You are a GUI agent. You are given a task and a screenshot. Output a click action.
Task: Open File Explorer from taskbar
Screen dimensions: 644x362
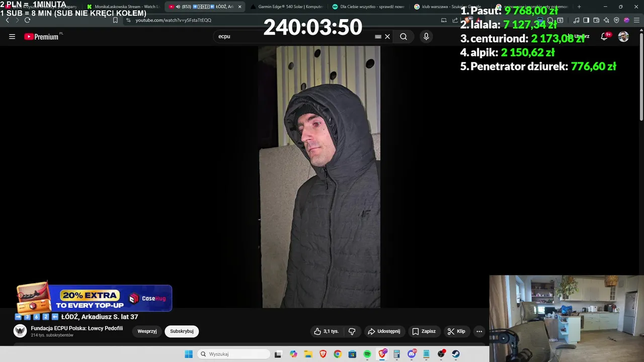308,354
